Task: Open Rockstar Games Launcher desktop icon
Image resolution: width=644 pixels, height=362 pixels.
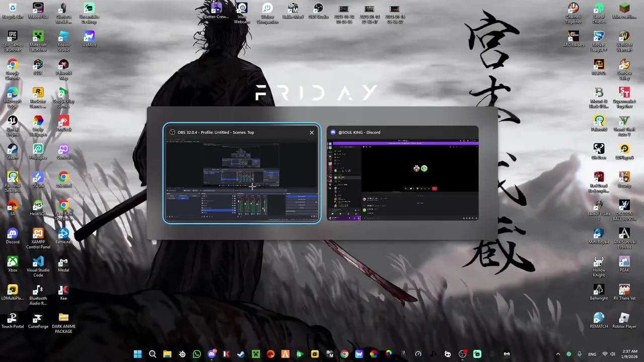Action: 38,98
